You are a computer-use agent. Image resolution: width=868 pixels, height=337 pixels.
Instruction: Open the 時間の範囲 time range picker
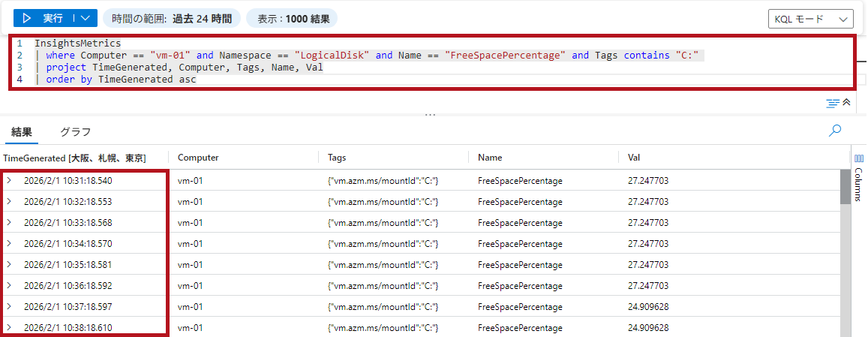[x=171, y=18]
